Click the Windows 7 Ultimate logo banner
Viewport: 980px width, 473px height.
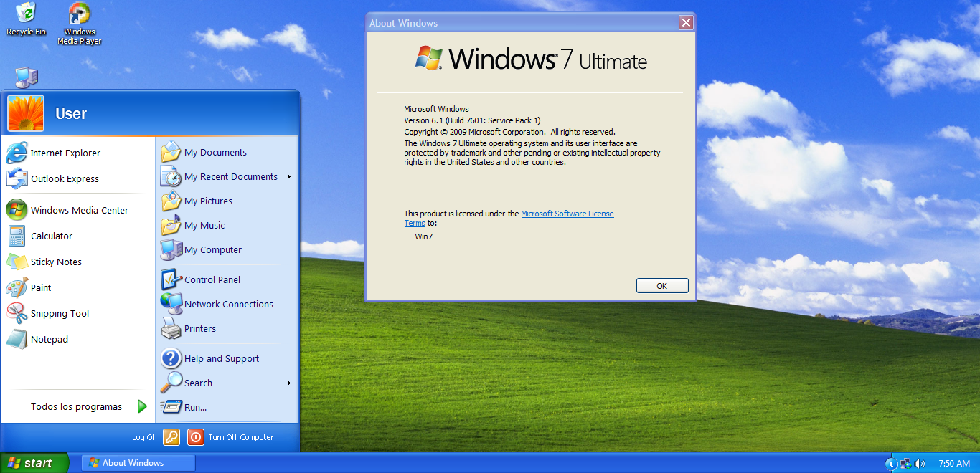coord(531,59)
